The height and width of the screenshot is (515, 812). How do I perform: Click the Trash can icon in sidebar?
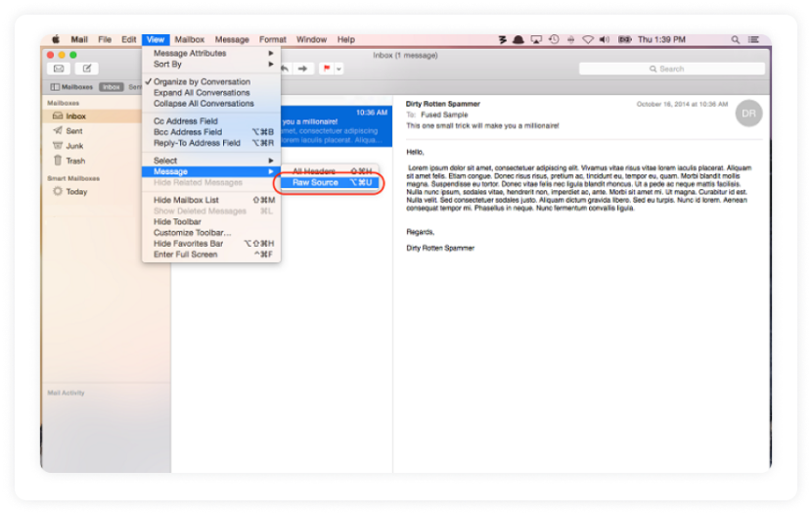pyautogui.click(x=58, y=161)
